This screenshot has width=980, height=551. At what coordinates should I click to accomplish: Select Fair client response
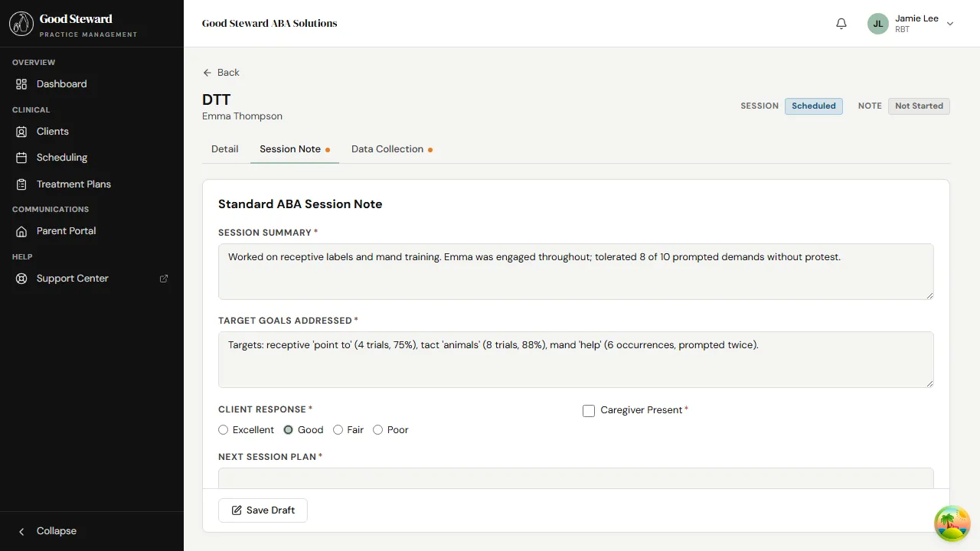338,430
